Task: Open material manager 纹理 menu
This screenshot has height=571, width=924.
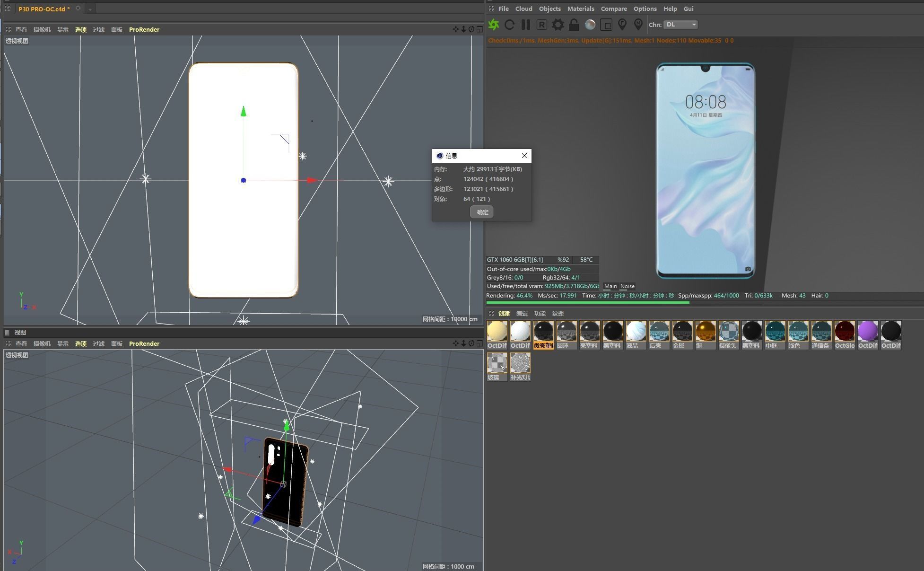Action: [x=558, y=313]
